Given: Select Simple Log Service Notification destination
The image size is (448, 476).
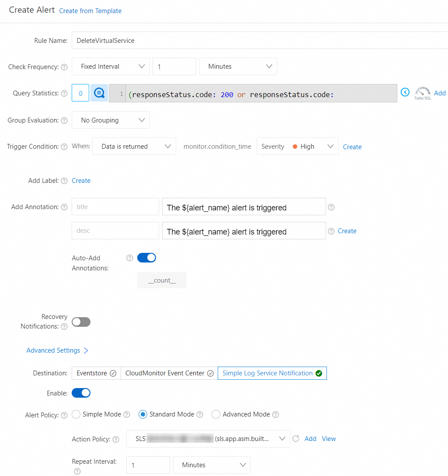Looking at the screenshot, I should click(x=272, y=373).
